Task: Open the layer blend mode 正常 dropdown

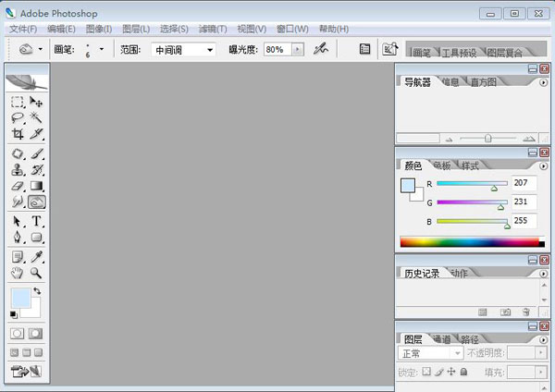Action: [430, 353]
